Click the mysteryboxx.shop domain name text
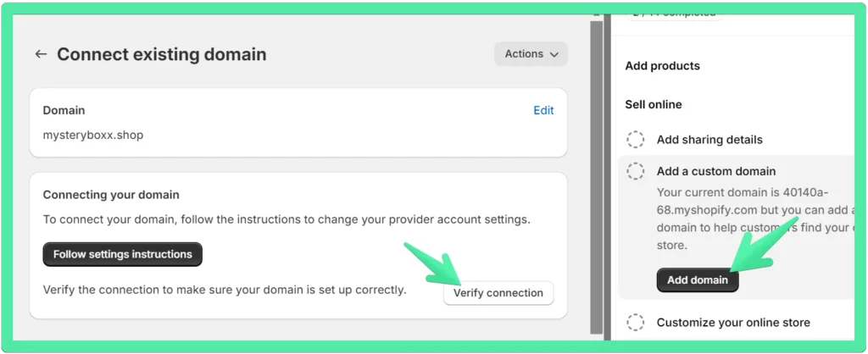The width and height of the screenshot is (868, 354). (93, 135)
